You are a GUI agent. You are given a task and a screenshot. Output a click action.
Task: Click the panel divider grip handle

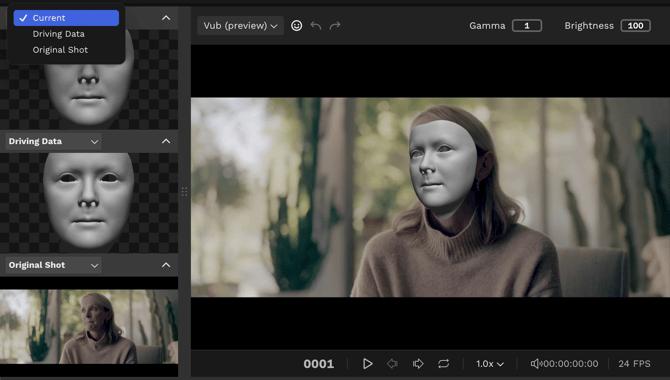185,191
